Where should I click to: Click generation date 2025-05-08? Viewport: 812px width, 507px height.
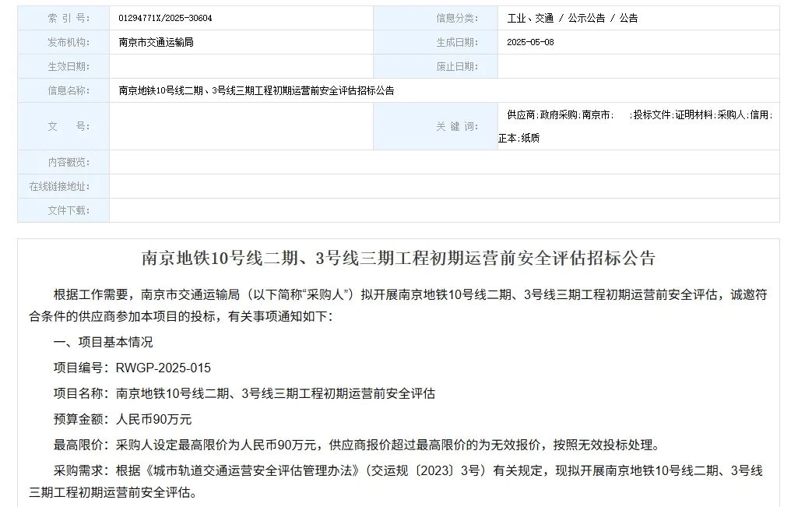[530, 43]
